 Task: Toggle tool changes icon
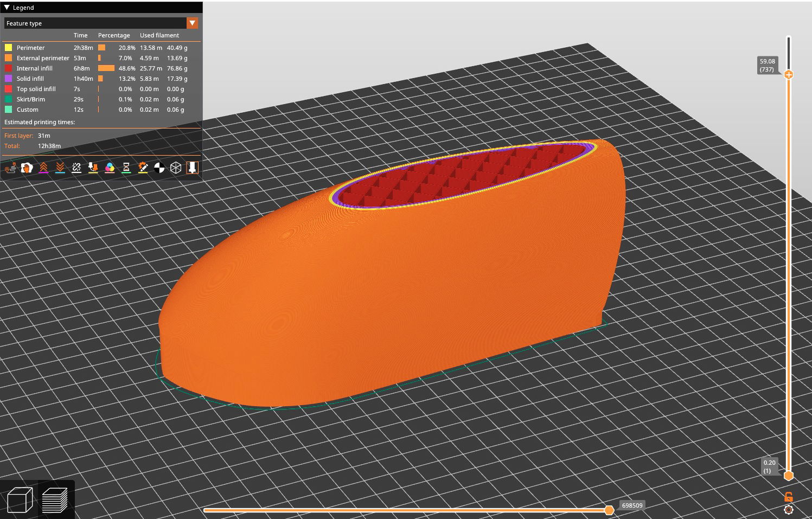pos(93,168)
